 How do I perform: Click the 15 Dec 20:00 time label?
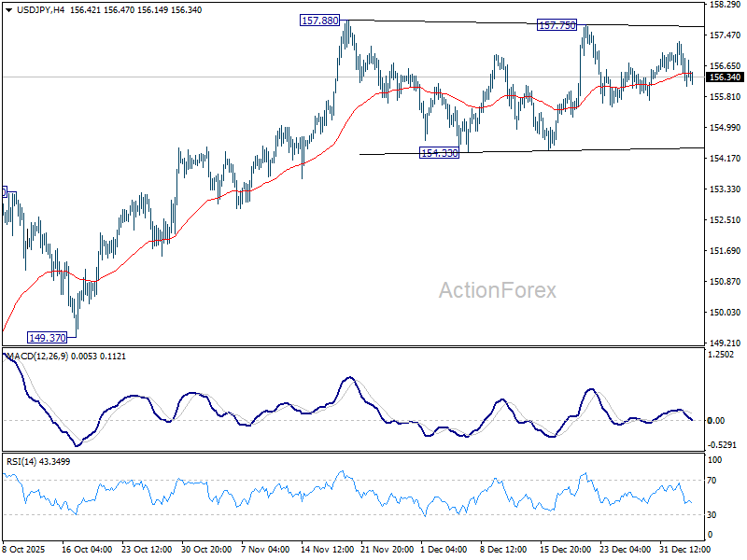pos(566,549)
